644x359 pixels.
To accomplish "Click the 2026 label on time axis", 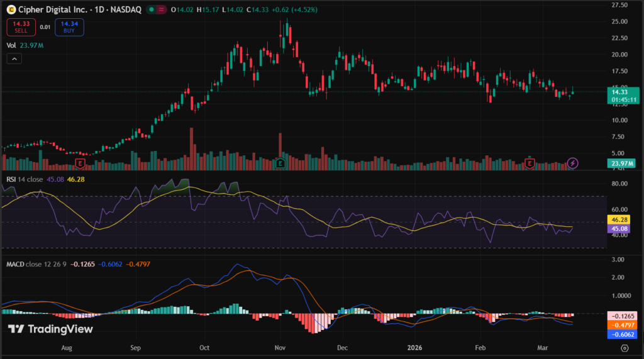I will tap(414, 347).
